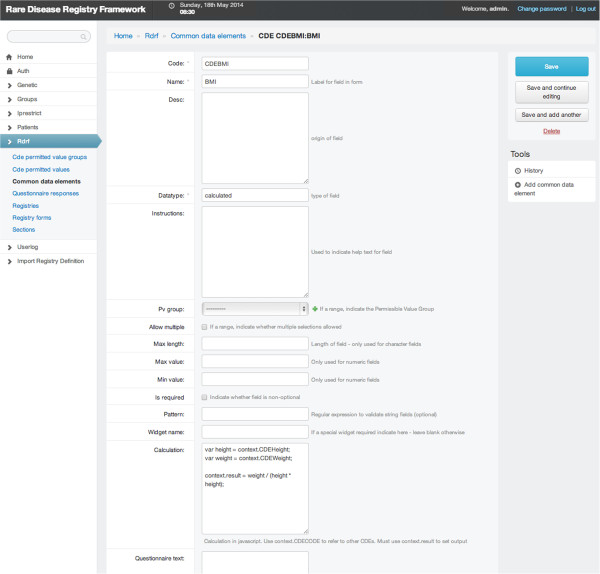
Task: Click the Auth lock icon in sidebar
Action: pyautogui.click(x=9, y=71)
